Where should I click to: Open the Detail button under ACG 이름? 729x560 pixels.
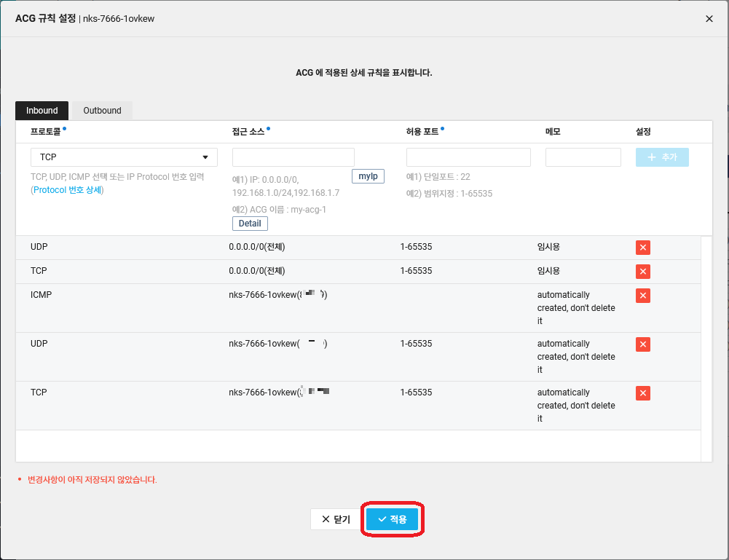point(250,224)
